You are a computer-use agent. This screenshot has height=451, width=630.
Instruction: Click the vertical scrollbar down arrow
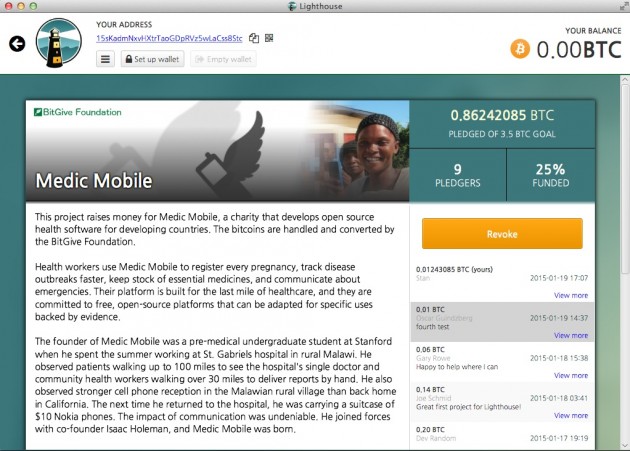[x=625, y=445]
